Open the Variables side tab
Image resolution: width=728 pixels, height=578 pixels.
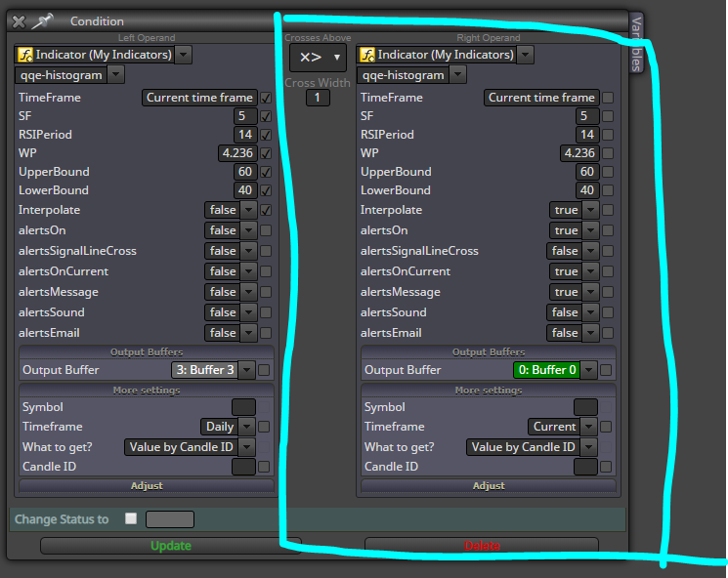point(636,43)
